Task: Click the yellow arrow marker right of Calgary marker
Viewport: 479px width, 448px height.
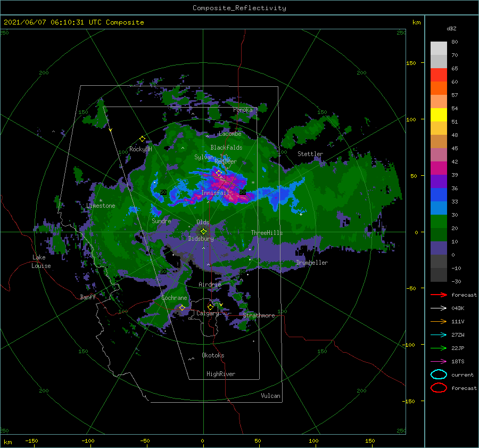Action: [221, 305]
